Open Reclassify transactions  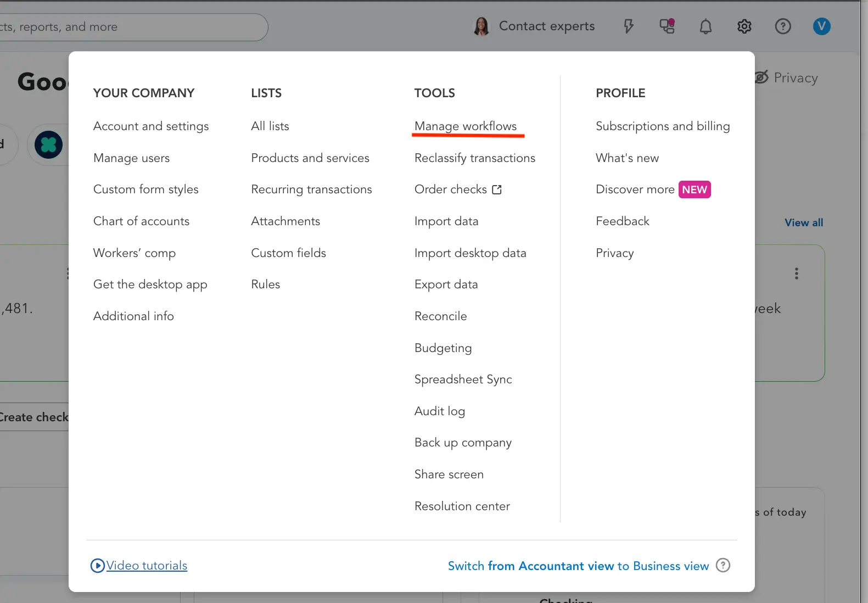click(475, 158)
